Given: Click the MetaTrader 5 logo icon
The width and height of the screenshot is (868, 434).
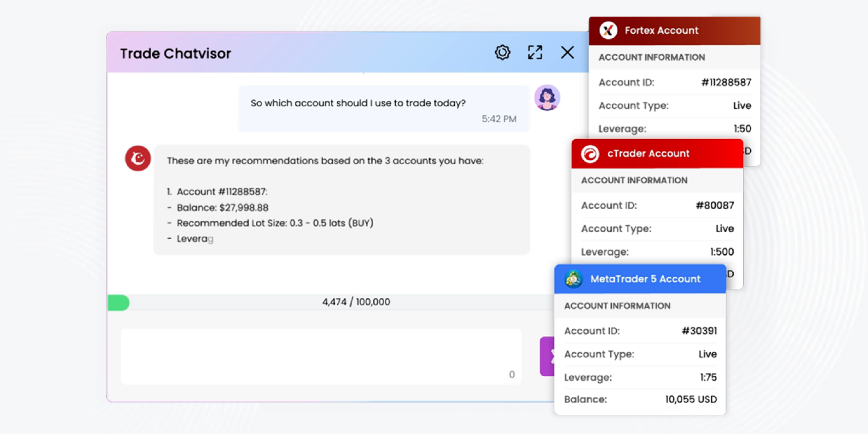Looking at the screenshot, I should [573, 279].
